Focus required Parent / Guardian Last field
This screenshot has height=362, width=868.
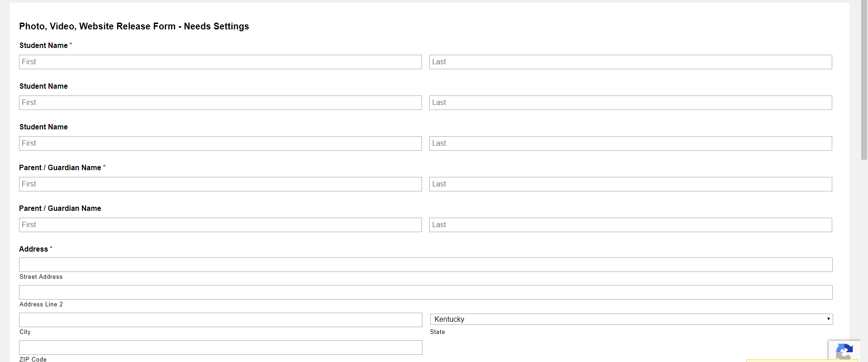tap(630, 184)
